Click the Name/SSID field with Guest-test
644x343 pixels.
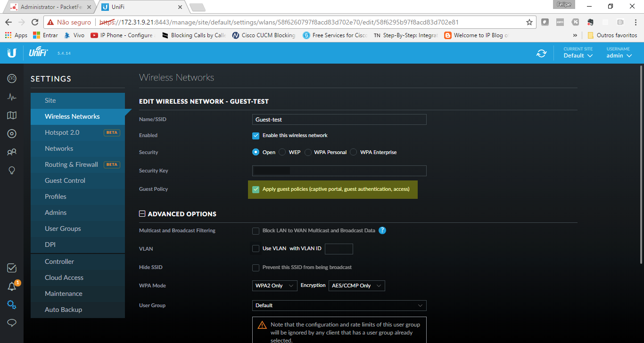tap(339, 120)
